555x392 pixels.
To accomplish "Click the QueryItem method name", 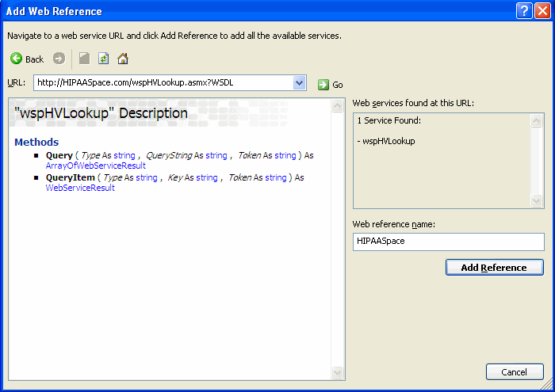I will pos(71,177).
